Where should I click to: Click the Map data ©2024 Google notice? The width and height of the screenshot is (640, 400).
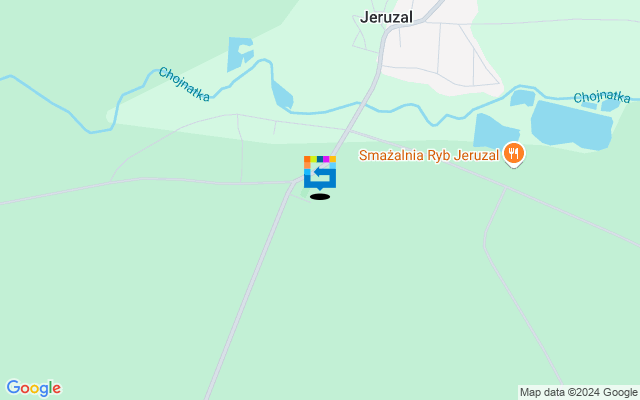[578, 393]
